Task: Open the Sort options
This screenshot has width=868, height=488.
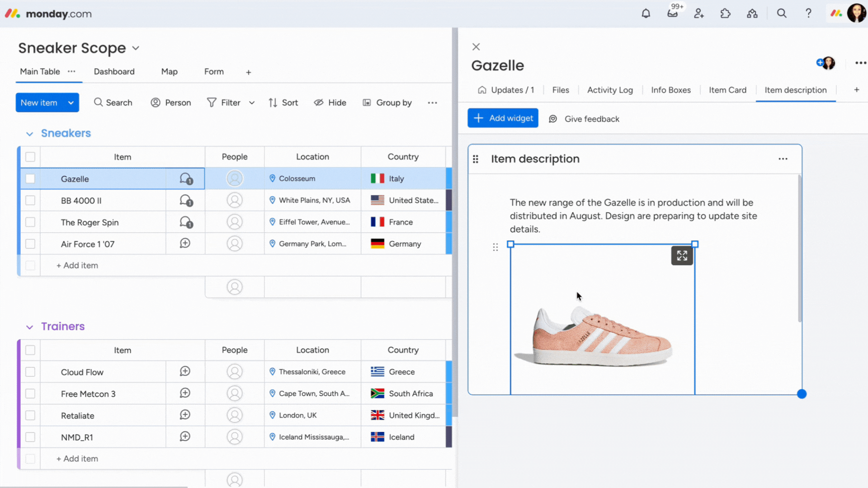Action: tap(283, 103)
